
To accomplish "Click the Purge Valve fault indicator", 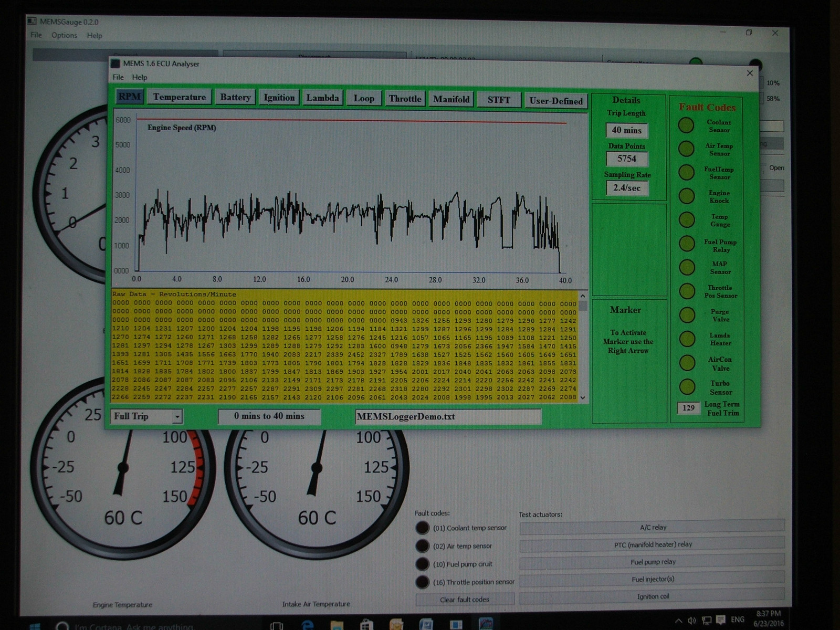I will tap(687, 315).
